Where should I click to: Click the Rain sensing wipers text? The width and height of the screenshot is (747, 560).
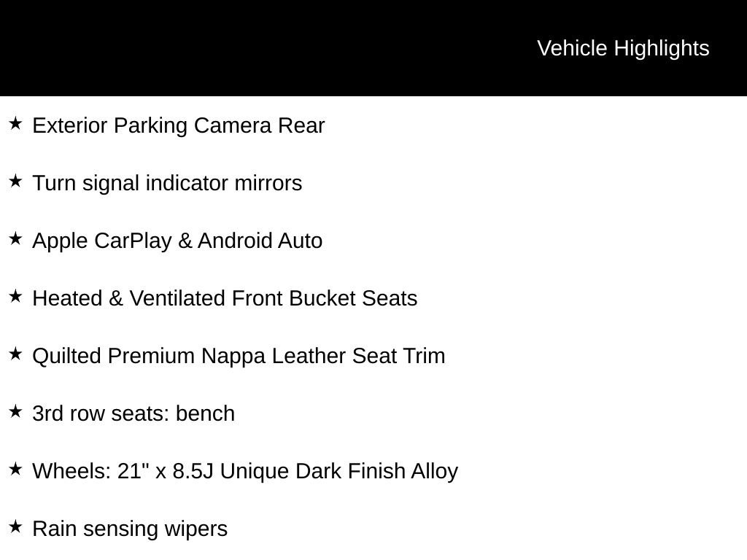click(x=130, y=529)
